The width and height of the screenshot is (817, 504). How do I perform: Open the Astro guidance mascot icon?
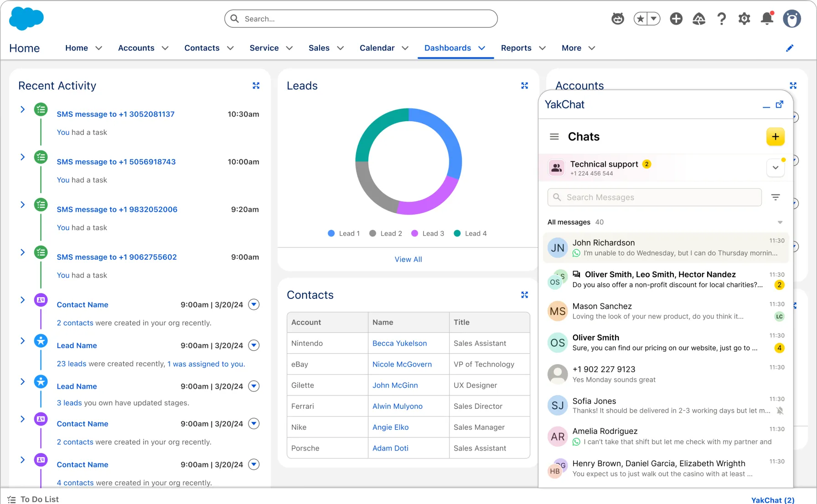[x=618, y=19]
